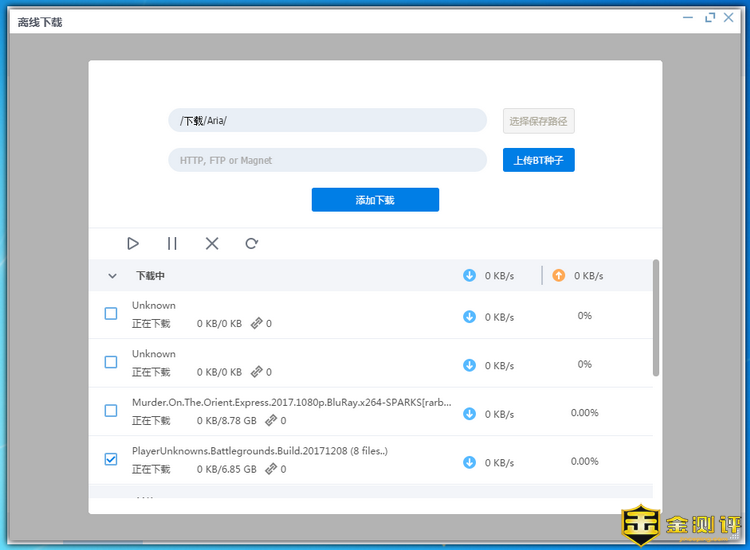
Task: Focus the HTTP, FTP or Magnet input field
Action: tap(327, 160)
